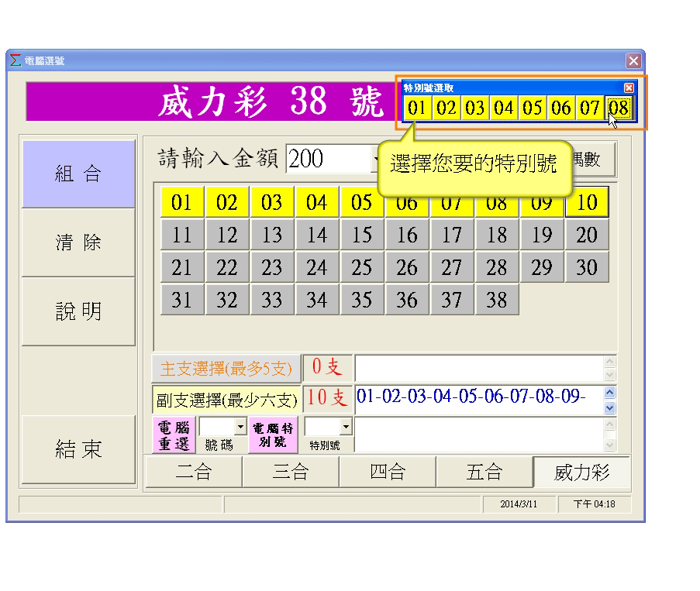Image resolution: width=700 pixels, height=591 pixels.
Task: Toggle number 03 in main grid
Action: pyautogui.click(x=272, y=202)
